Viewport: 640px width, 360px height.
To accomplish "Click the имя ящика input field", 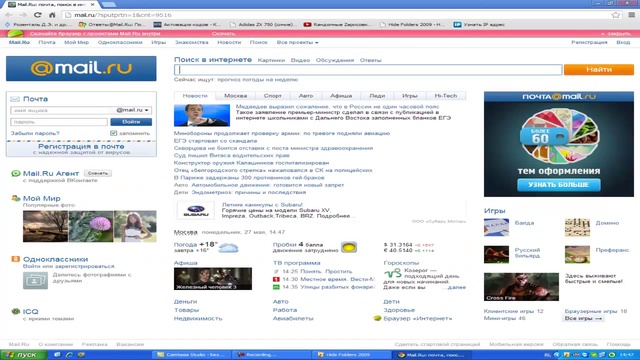I will pyautogui.click(x=61, y=110).
